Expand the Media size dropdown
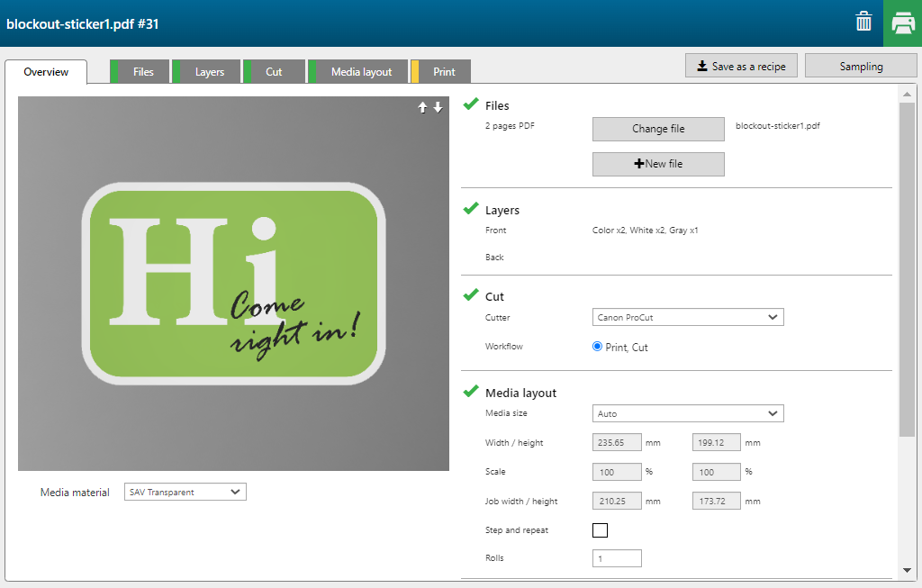Image resolution: width=922 pixels, height=588 pixels. point(688,413)
